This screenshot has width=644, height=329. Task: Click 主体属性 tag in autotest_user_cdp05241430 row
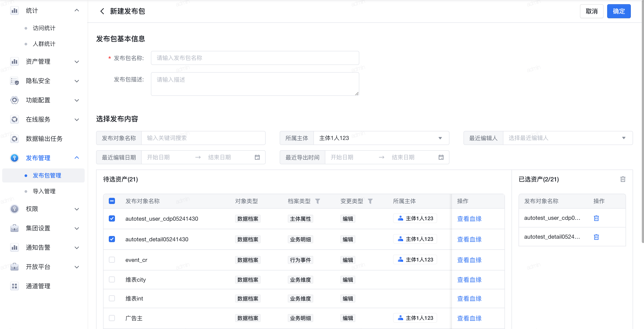[301, 219]
